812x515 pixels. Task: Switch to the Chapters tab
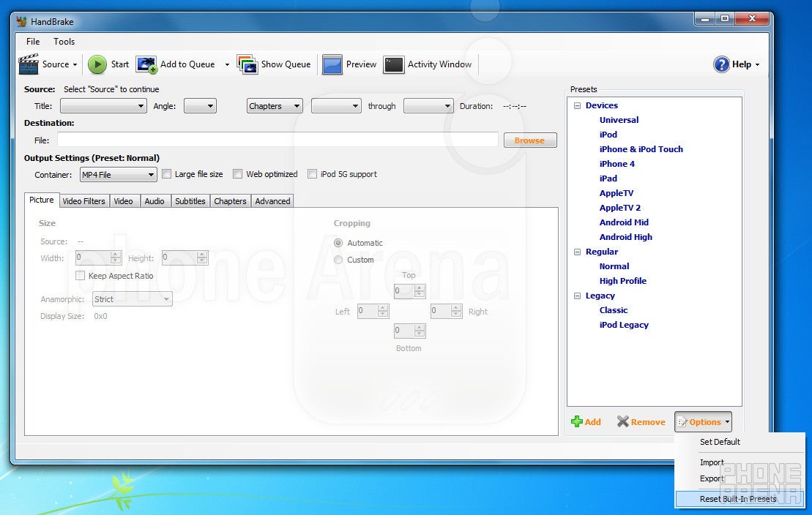[x=231, y=201]
